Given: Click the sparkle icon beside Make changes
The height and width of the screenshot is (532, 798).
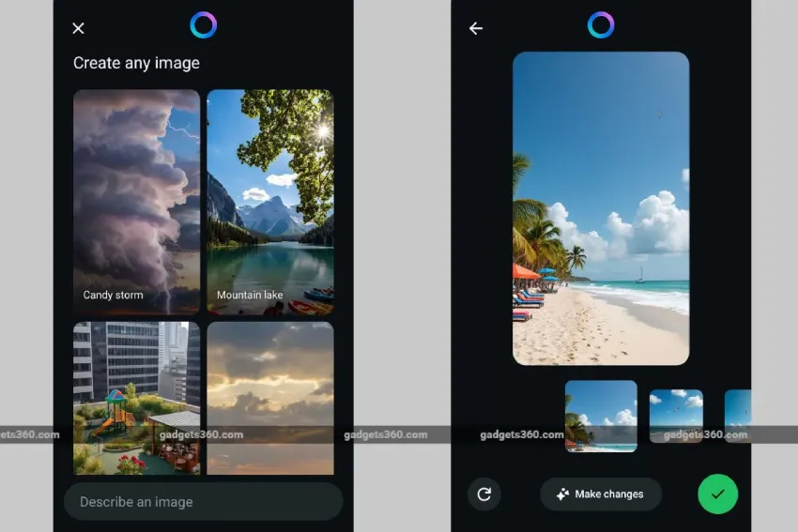Looking at the screenshot, I should (562, 494).
